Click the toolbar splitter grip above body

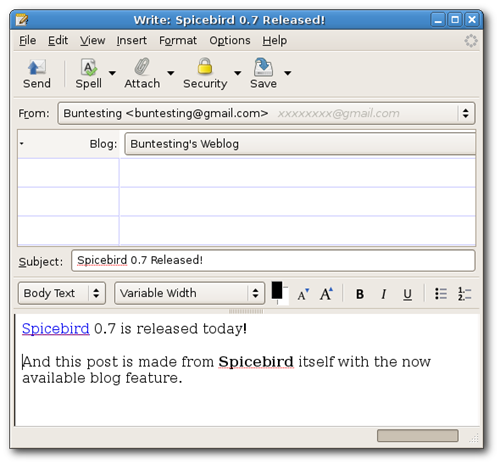point(246,311)
